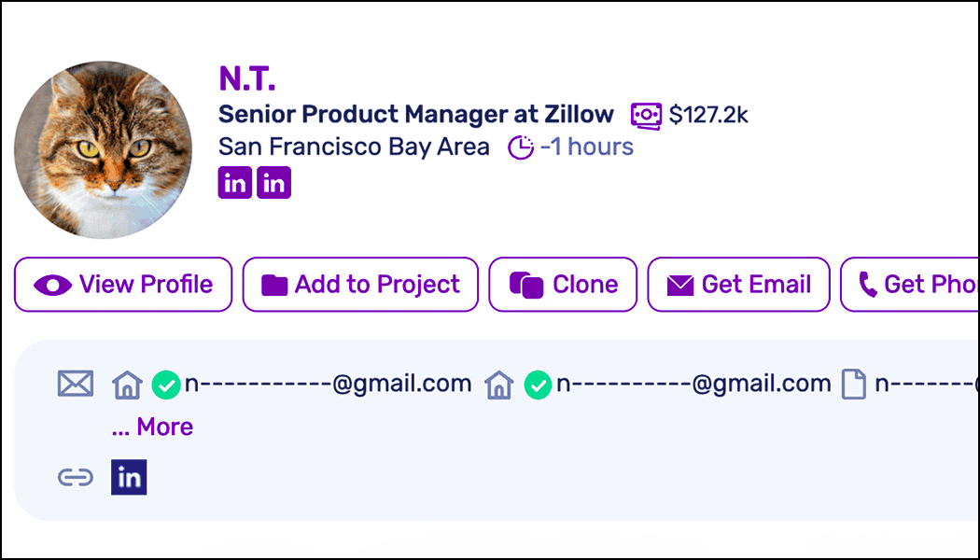This screenshot has height=560, width=980.
Task: Click the home icon before the second email
Action: (498, 385)
